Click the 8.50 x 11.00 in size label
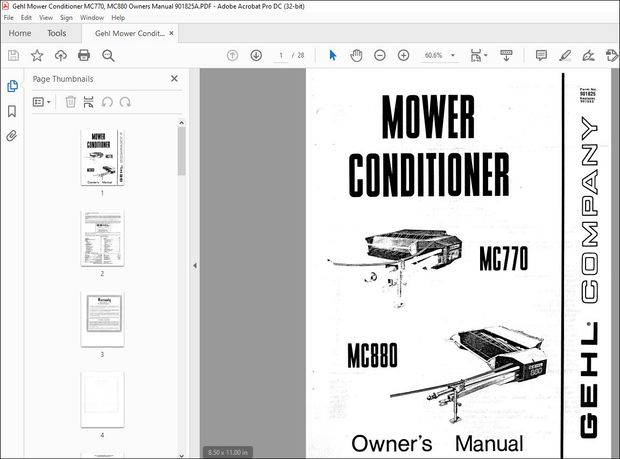 [x=228, y=452]
